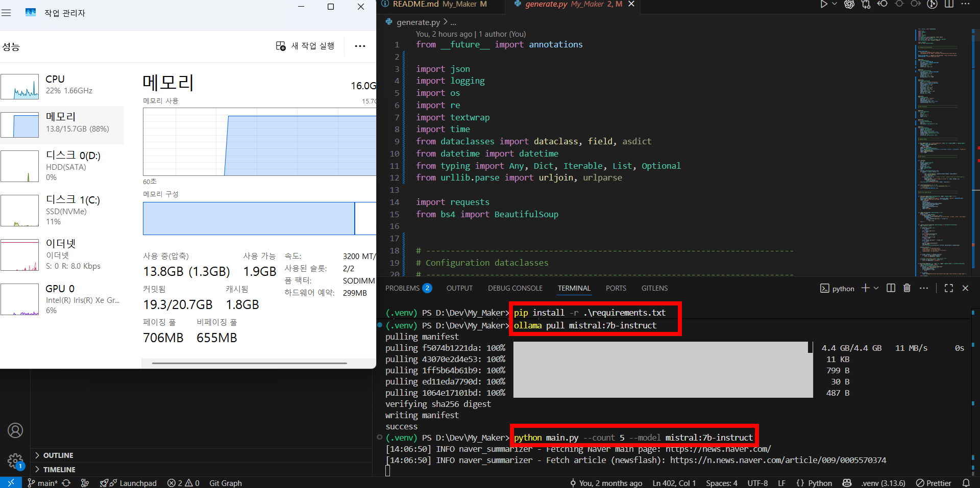980x488 pixels.
Task: Open terminal panel more actions ellipsis
Action: point(924,288)
